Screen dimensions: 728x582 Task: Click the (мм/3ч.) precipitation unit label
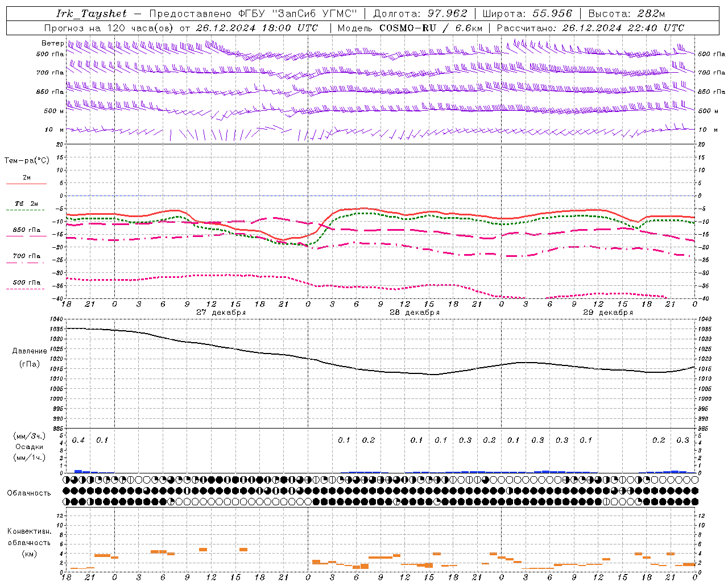(x=30, y=436)
